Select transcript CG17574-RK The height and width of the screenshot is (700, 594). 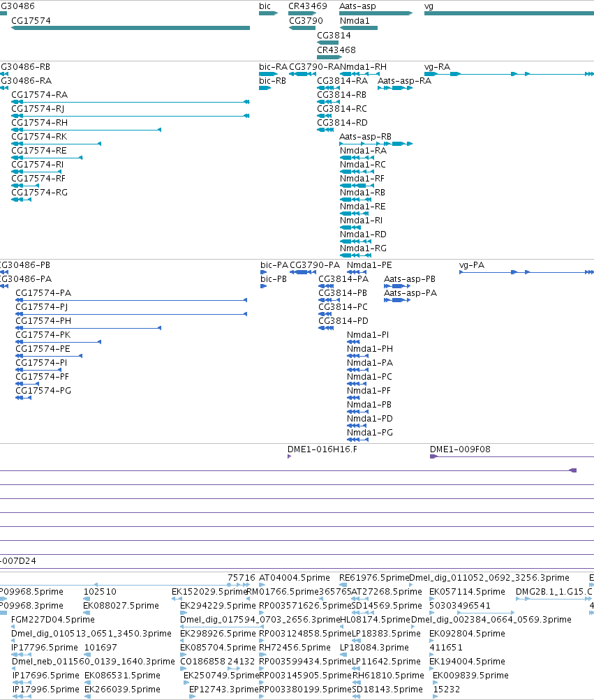[39, 136]
